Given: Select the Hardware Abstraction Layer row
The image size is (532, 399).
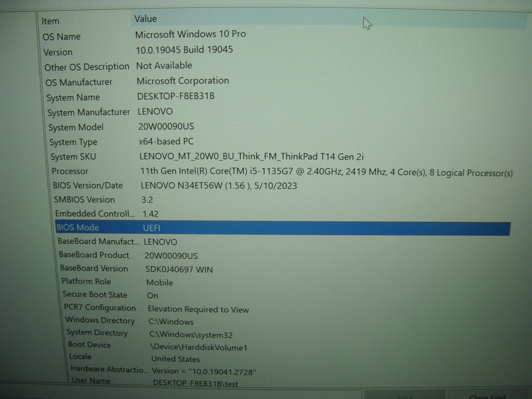Looking at the screenshot, I should click(283, 370).
